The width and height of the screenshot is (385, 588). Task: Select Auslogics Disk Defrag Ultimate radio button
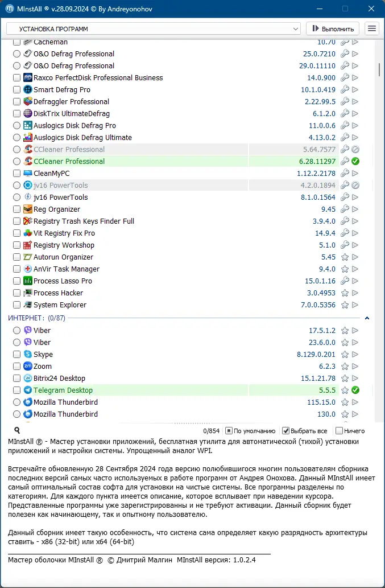tap(16, 138)
